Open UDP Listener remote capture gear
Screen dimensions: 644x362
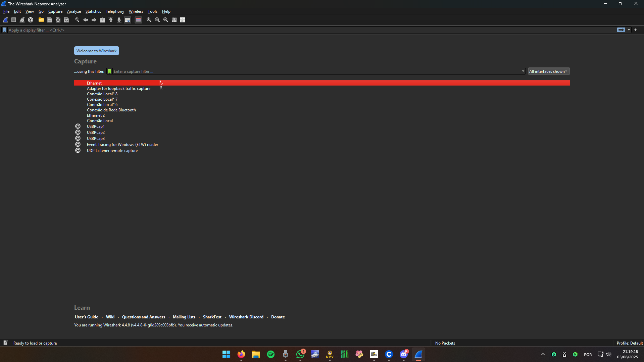tap(78, 151)
